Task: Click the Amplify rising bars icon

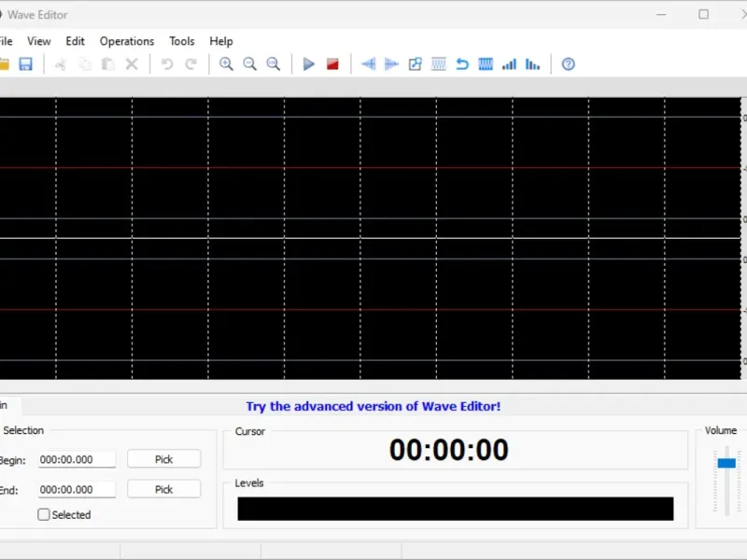Action: pos(509,64)
